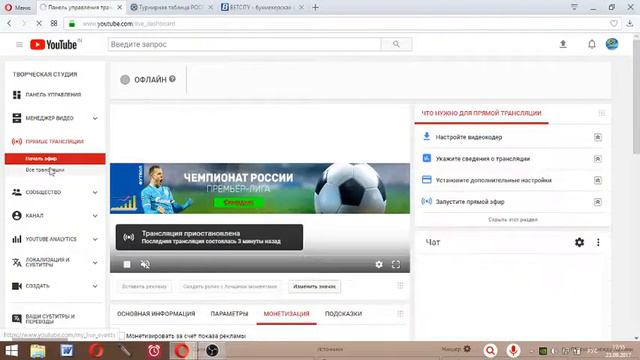Open chat settings gear

579,242
